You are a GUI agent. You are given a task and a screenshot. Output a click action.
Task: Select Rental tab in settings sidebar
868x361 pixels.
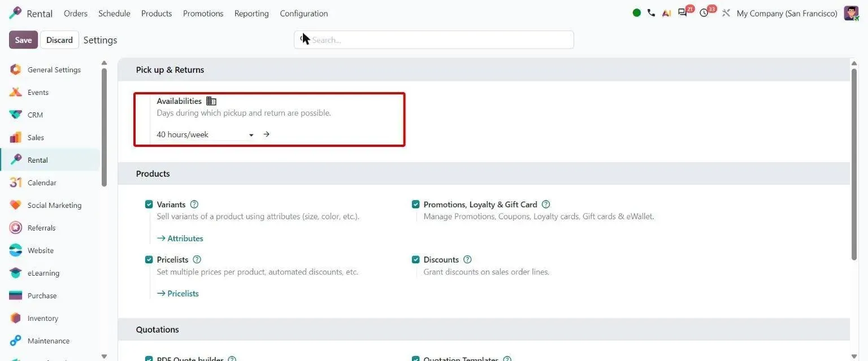click(50, 160)
